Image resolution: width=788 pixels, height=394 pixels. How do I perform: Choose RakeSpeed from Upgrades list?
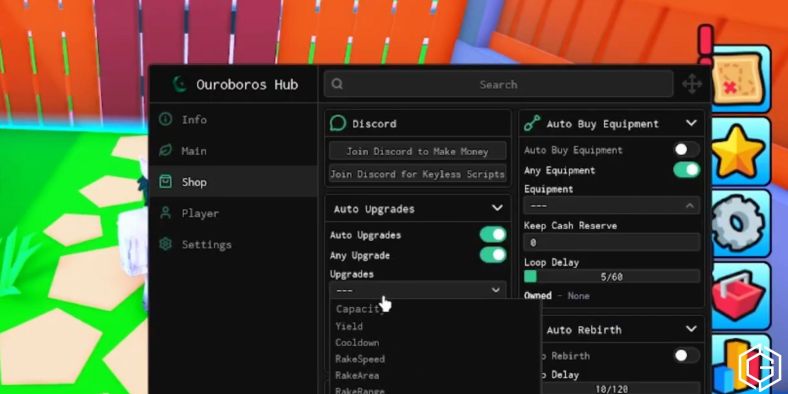[435, 359]
